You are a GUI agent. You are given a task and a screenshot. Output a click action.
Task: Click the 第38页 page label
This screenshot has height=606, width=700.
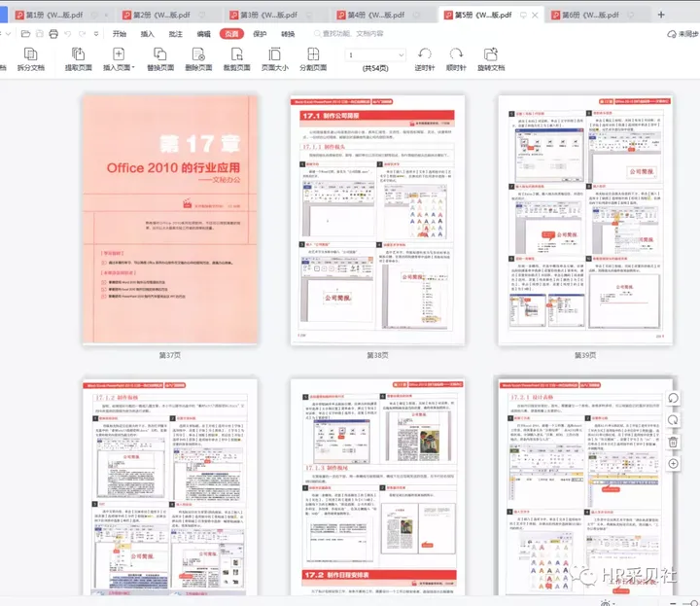(377, 355)
